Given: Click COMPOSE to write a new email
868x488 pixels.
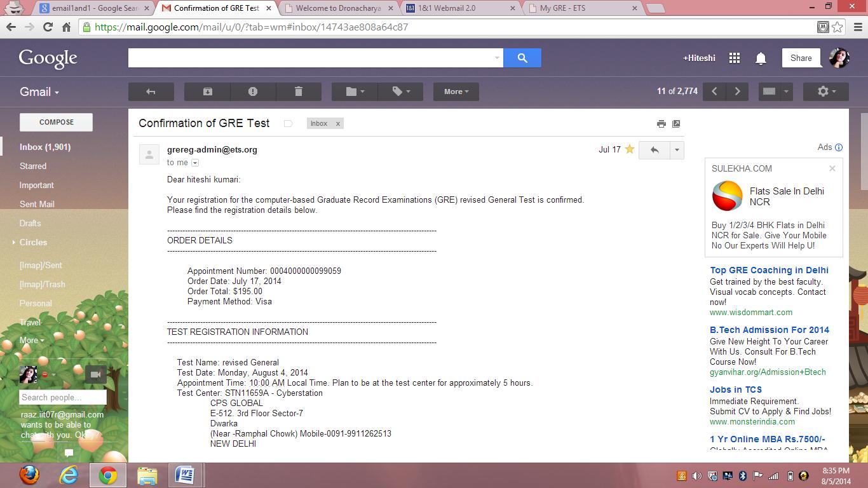Looking at the screenshot, I should 57,122.
